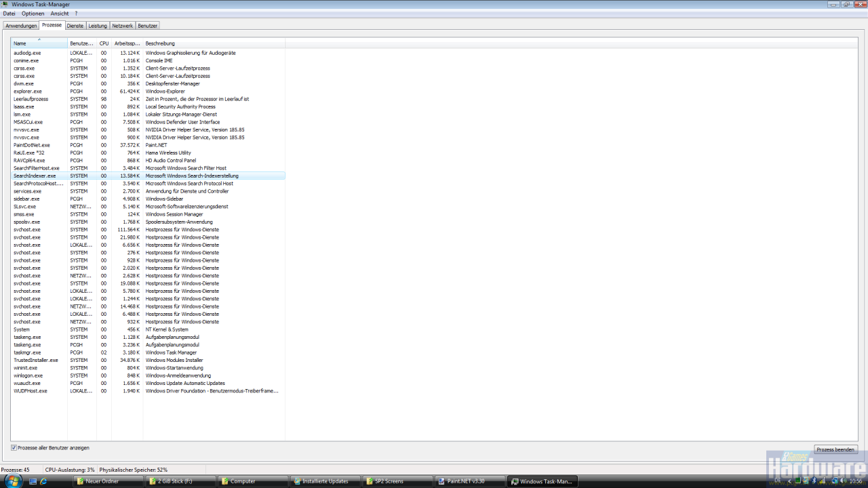This screenshot has width=868, height=488.
Task: Select the Prozesse tab
Action: (x=52, y=25)
